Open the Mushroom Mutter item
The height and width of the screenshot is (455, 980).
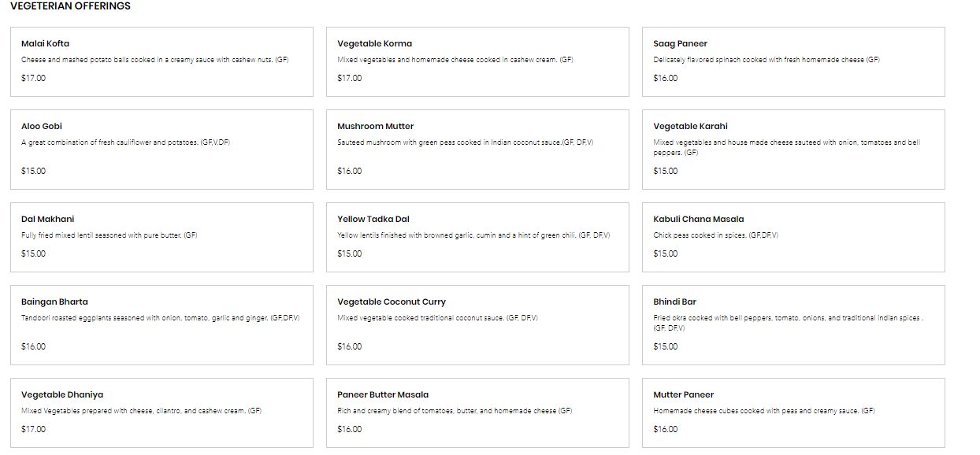(x=477, y=149)
